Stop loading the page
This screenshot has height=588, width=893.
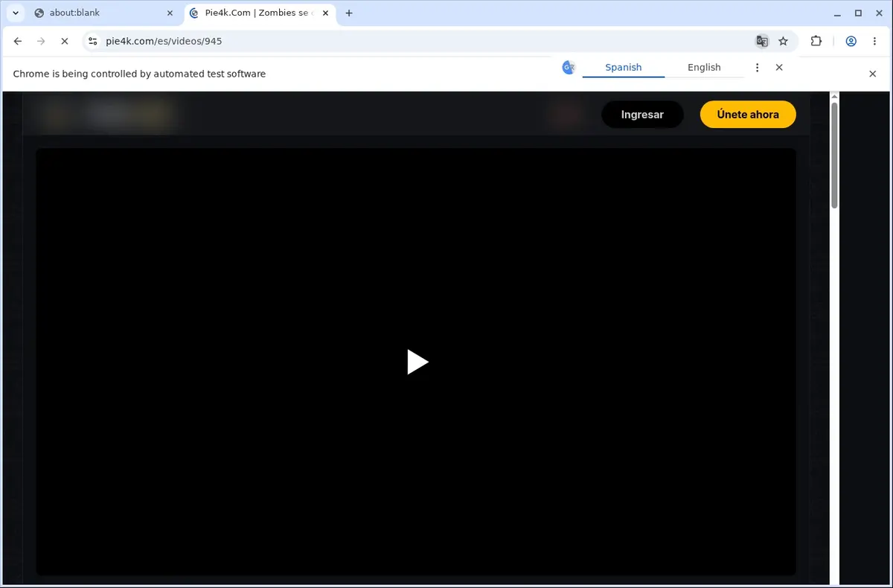click(64, 41)
